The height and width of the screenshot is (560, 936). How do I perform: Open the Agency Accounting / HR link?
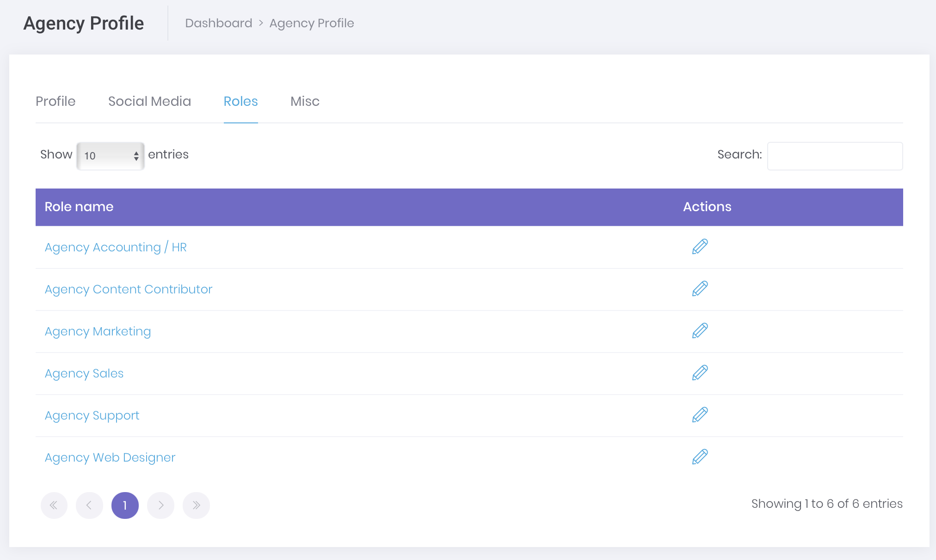(116, 247)
